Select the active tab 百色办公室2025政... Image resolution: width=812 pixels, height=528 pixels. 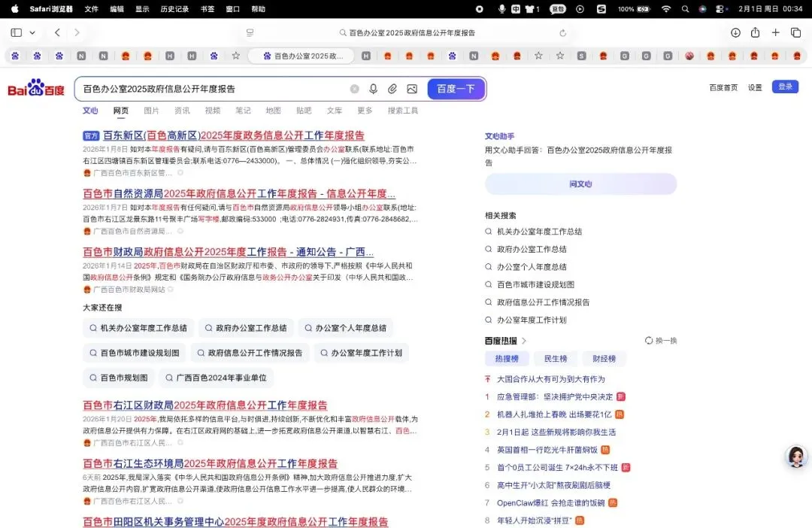tap(302, 56)
